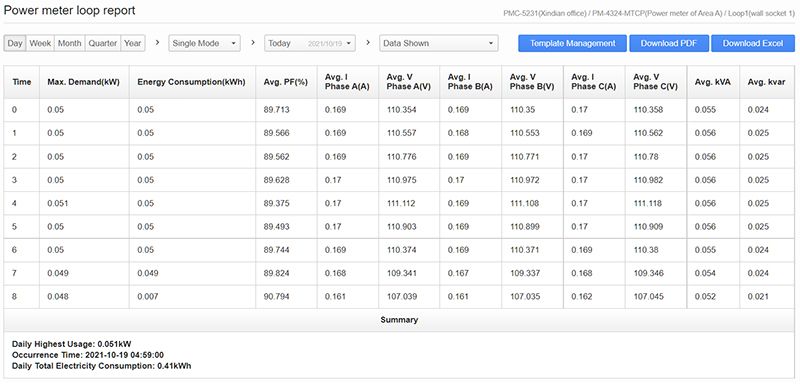Click the Avg. kVA value 0.052
800x388 pixels.
pos(705,297)
